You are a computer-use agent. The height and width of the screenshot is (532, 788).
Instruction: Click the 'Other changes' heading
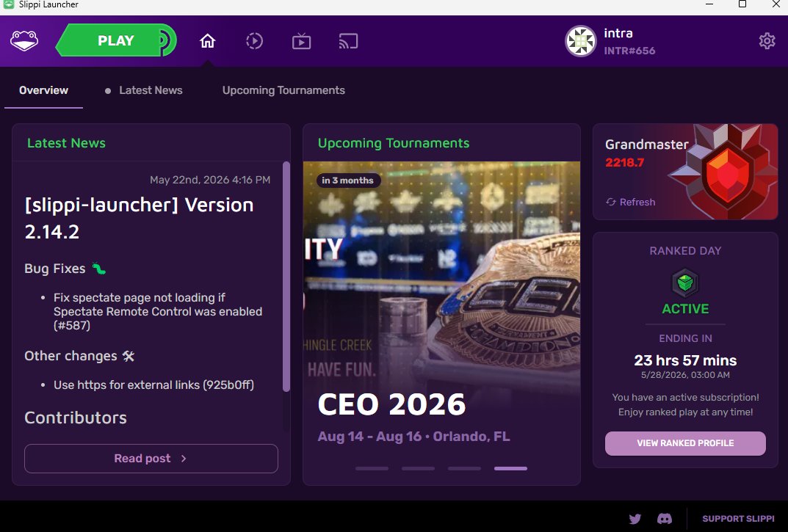(71, 356)
